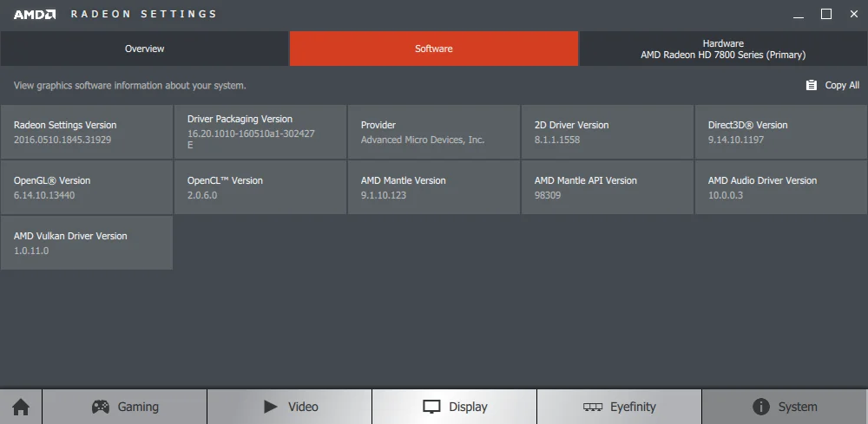The width and height of the screenshot is (868, 424).
Task: Click the AMD Mantle API Version label
Action: click(586, 180)
